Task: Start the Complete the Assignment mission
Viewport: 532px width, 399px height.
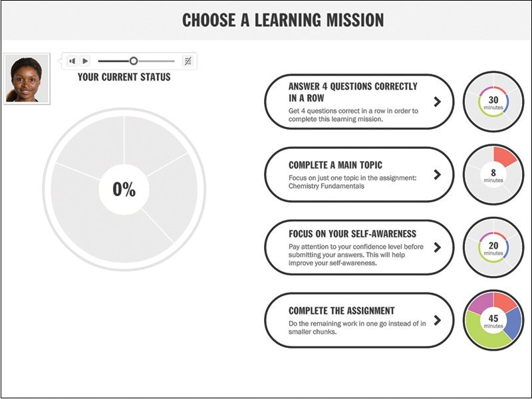Action: coord(352,321)
